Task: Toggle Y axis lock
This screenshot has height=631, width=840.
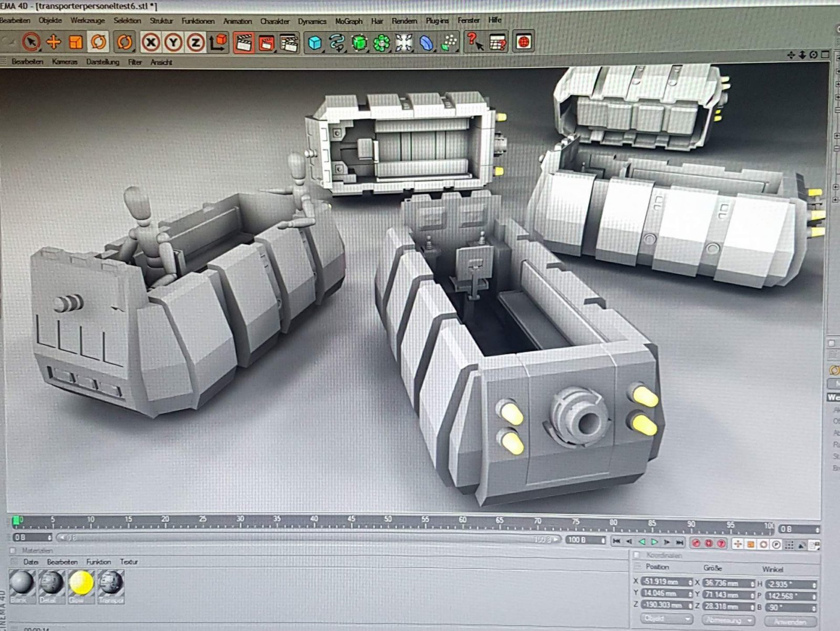Action: (173, 42)
